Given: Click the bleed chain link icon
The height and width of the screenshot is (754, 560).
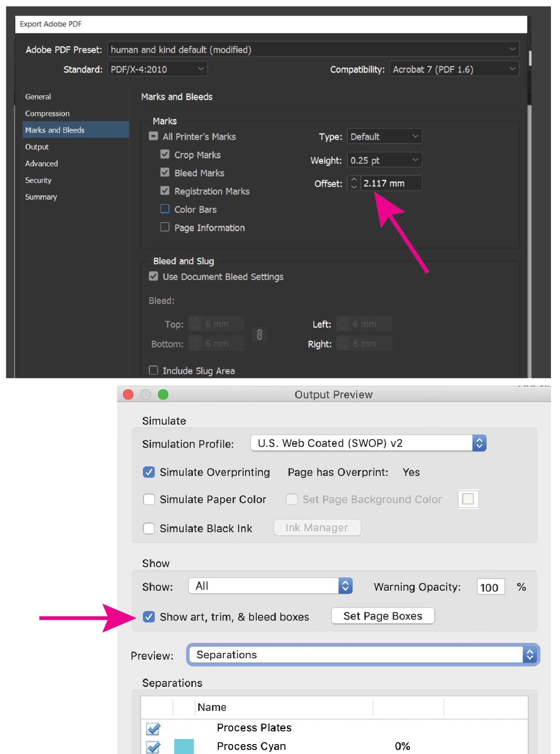Looking at the screenshot, I should (x=260, y=335).
